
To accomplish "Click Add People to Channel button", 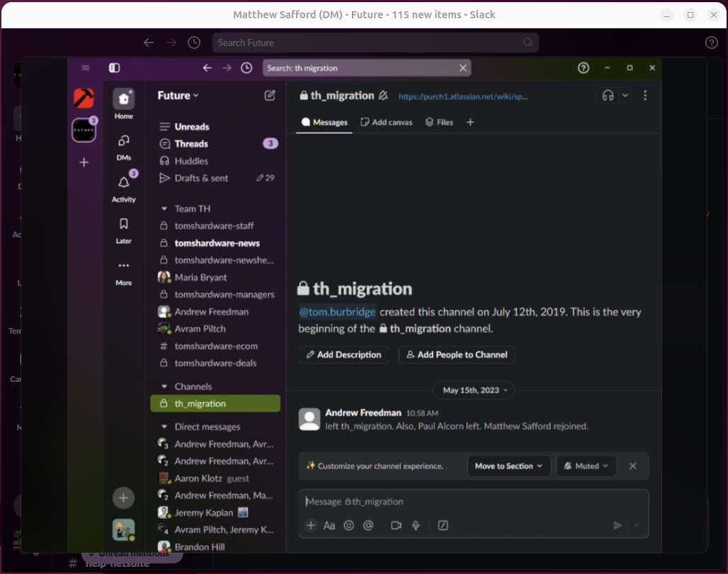I will point(457,354).
